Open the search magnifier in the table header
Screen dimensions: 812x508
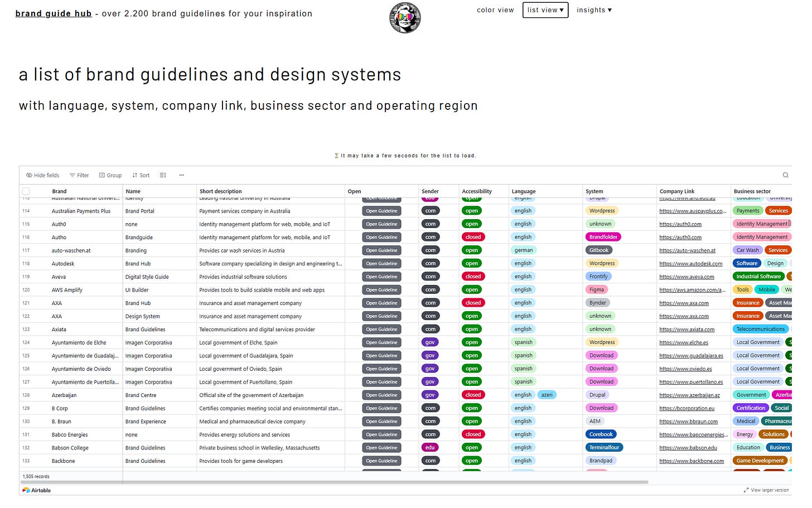(x=785, y=175)
